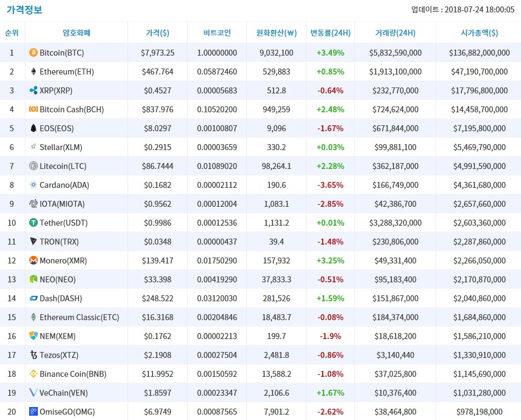Image resolution: width=521 pixels, height=420 pixels.
Task: Open the TRON(TRX) name link
Action: [x=59, y=242]
